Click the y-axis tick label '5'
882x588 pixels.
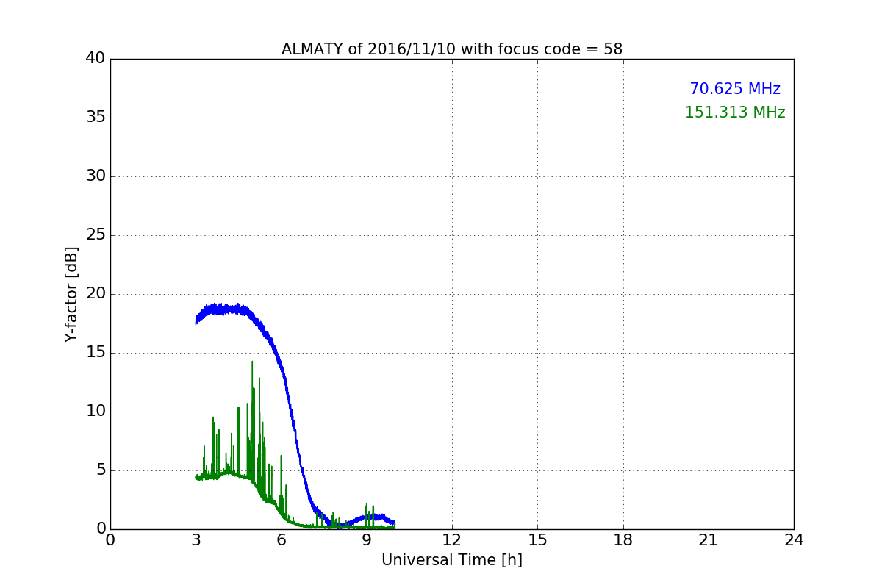point(100,470)
